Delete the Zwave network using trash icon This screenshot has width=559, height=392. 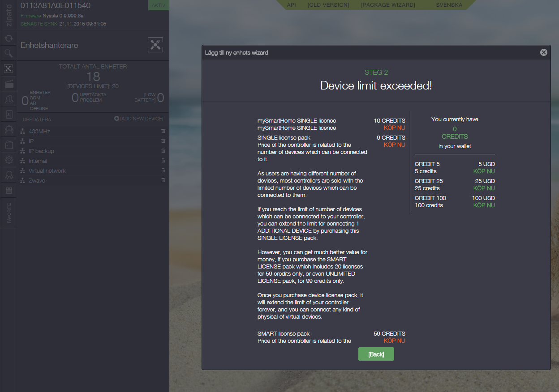[163, 180]
